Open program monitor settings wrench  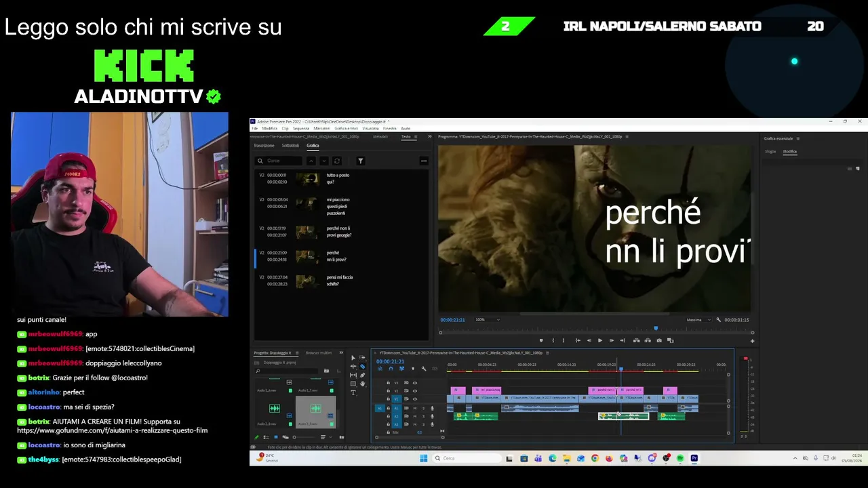click(x=719, y=320)
